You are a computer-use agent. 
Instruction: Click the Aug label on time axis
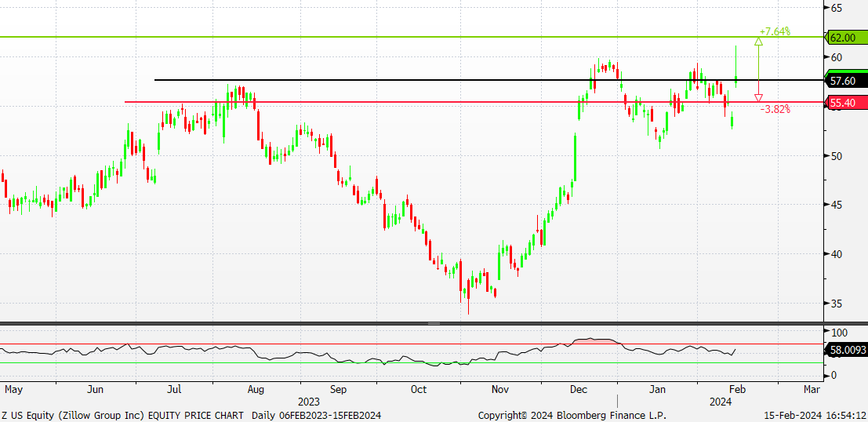point(255,390)
